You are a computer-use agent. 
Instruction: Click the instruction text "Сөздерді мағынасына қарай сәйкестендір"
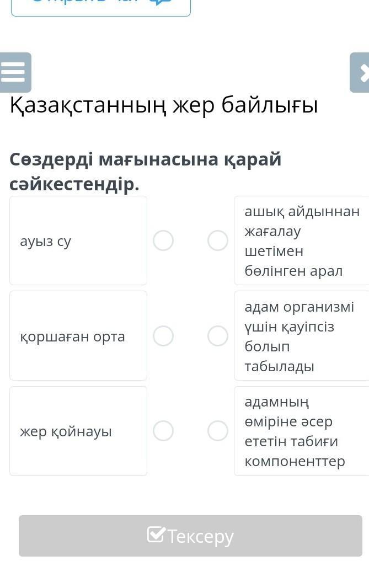146,171
